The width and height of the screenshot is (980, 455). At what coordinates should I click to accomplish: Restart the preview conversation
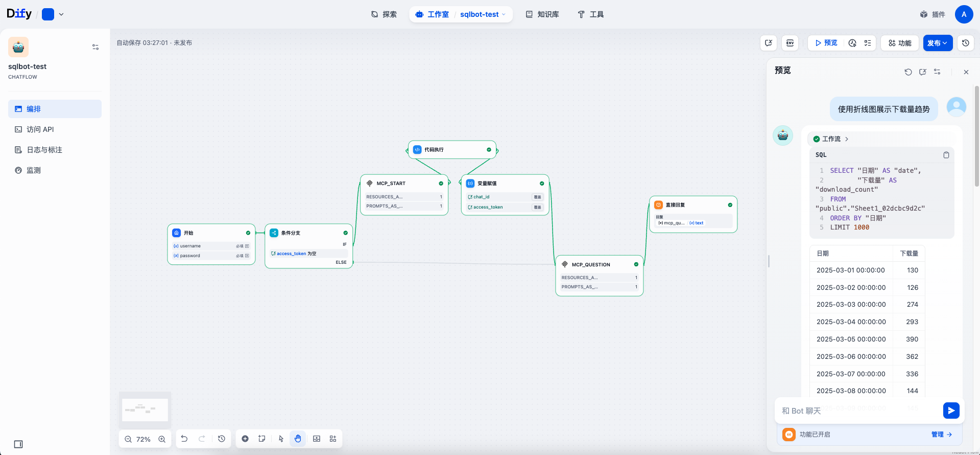pos(908,72)
